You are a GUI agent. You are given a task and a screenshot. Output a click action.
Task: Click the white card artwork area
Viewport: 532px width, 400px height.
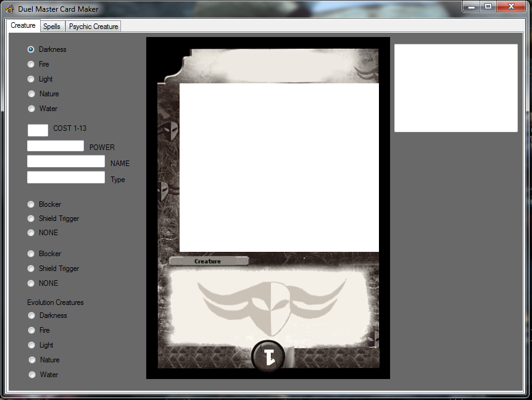coord(279,168)
